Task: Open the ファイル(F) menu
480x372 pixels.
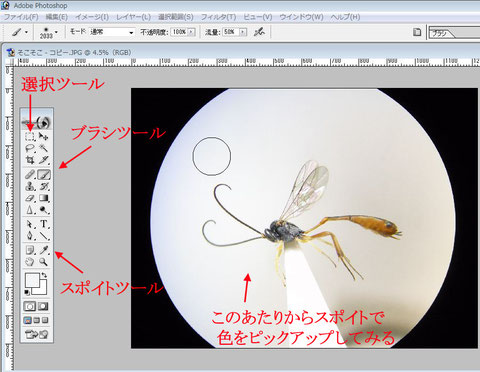Action: tap(21, 17)
